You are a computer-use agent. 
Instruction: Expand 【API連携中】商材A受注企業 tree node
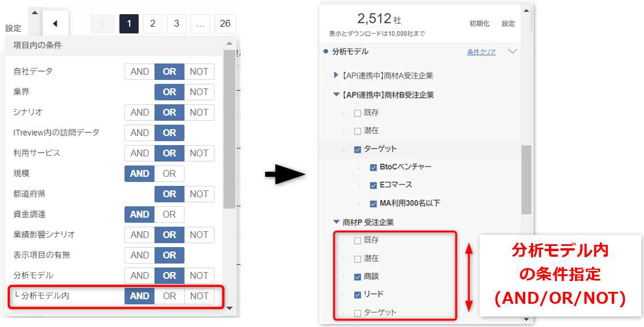(x=336, y=75)
